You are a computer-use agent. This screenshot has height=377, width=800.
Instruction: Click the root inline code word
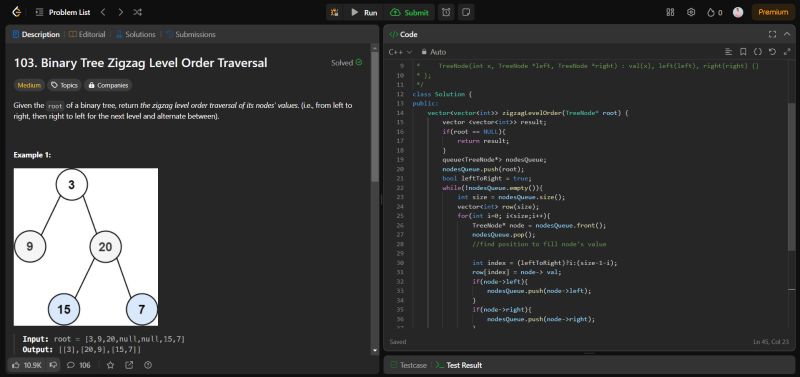coord(55,106)
